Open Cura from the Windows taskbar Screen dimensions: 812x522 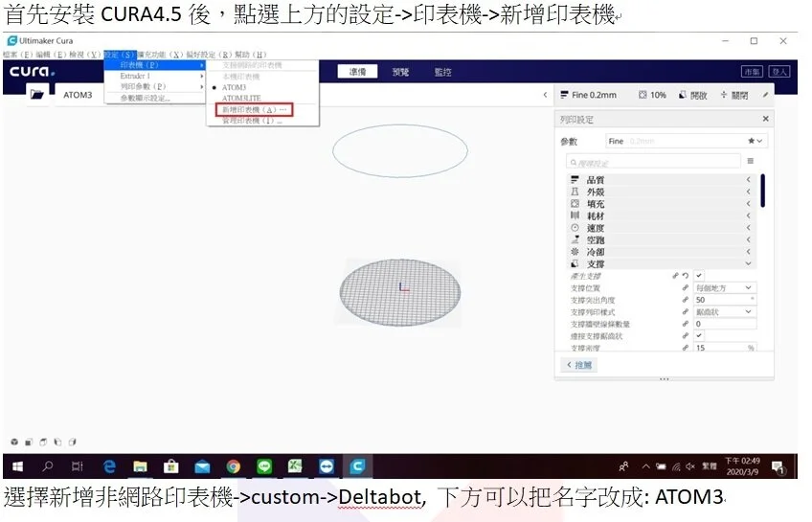(357, 466)
